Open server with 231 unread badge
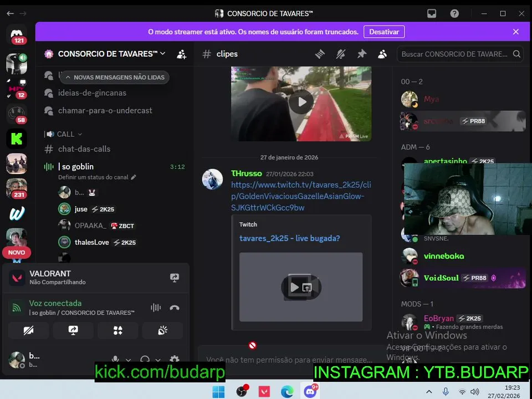The width and height of the screenshot is (532, 399). (17, 188)
